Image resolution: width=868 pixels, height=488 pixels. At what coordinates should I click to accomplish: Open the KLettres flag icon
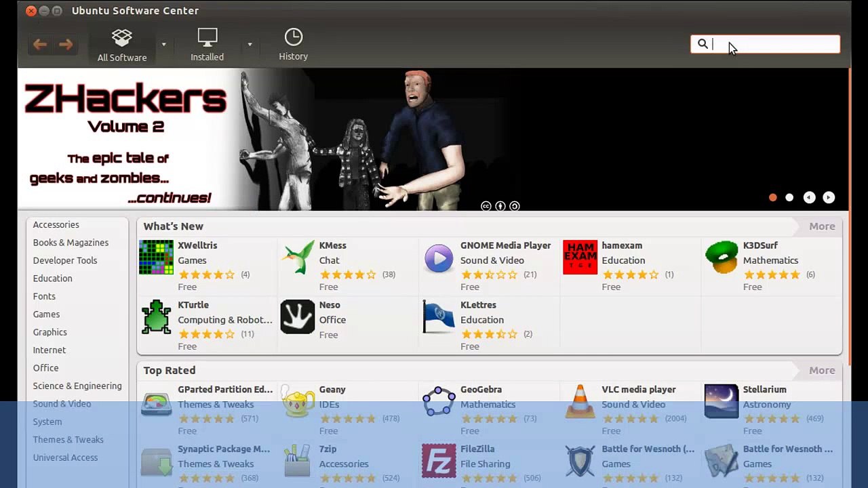tap(439, 317)
